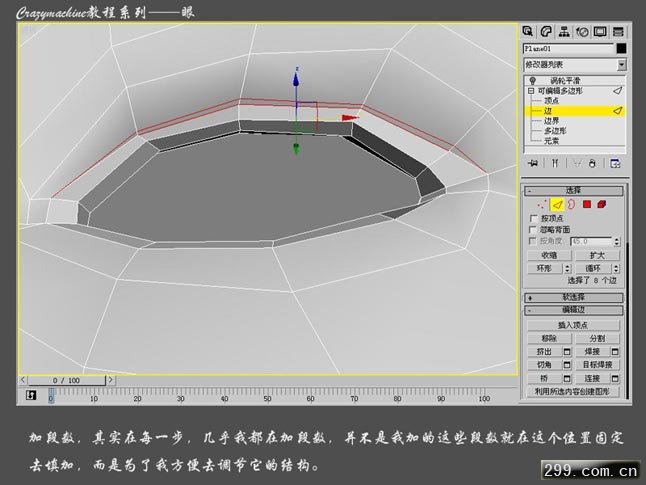Select Element selection mode icon
646x485 pixels.
tap(602, 204)
